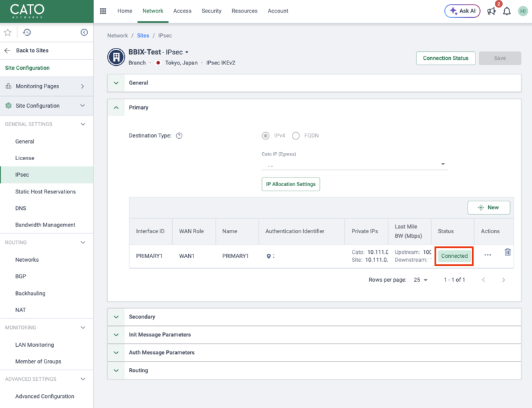Click the back arrow next to Back to Sites
The width and height of the screenshot is (532, 408).
coord(7,51)
